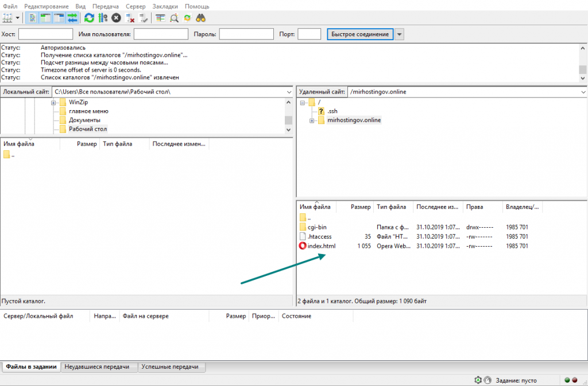Toggle processing of the transfer queue
588x386 pixels.
(103, 18)
